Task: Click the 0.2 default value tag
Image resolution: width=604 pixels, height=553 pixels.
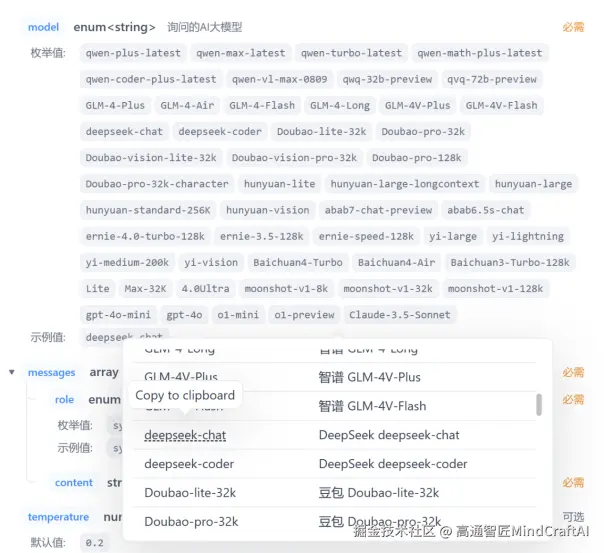Action: pos(94,543)
